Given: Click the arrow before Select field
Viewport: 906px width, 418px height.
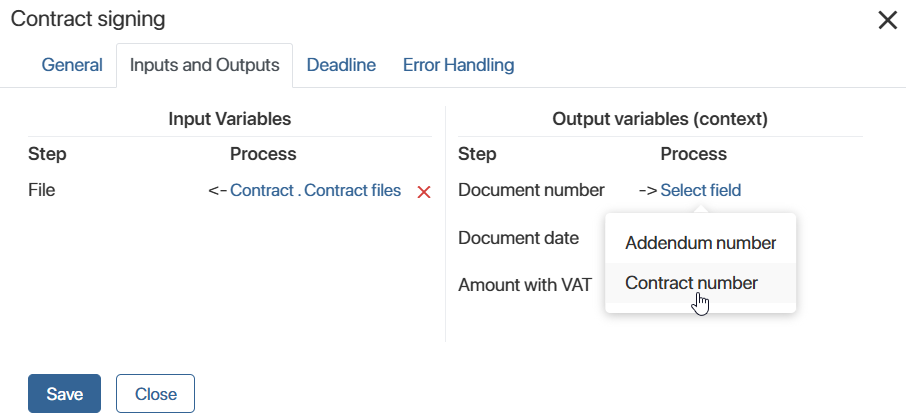Looking at the screenshot, I should coord(648,190).
